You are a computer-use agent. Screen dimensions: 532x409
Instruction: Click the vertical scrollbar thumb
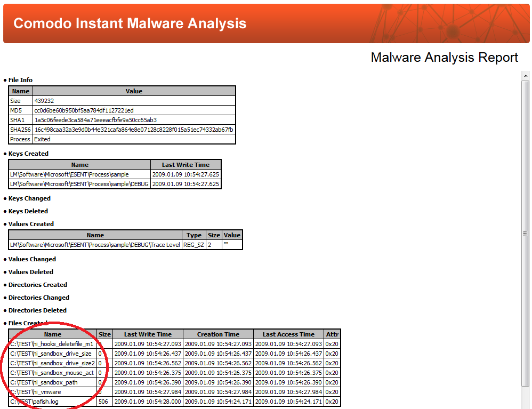[525, 234]
